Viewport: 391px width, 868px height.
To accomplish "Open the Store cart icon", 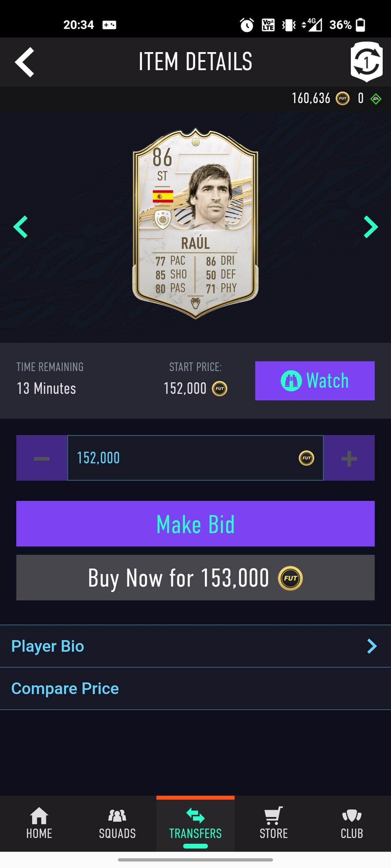I will [274, 816].
